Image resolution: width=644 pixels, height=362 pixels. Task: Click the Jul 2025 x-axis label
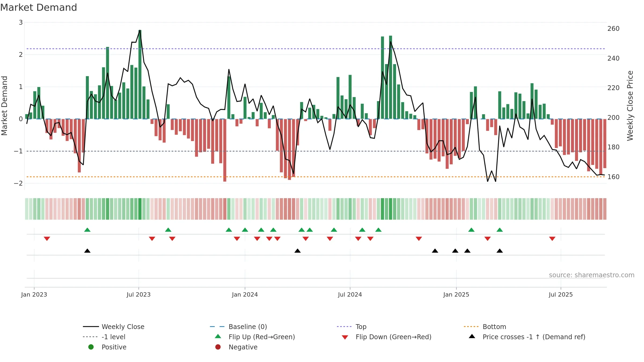click(561, 295)
